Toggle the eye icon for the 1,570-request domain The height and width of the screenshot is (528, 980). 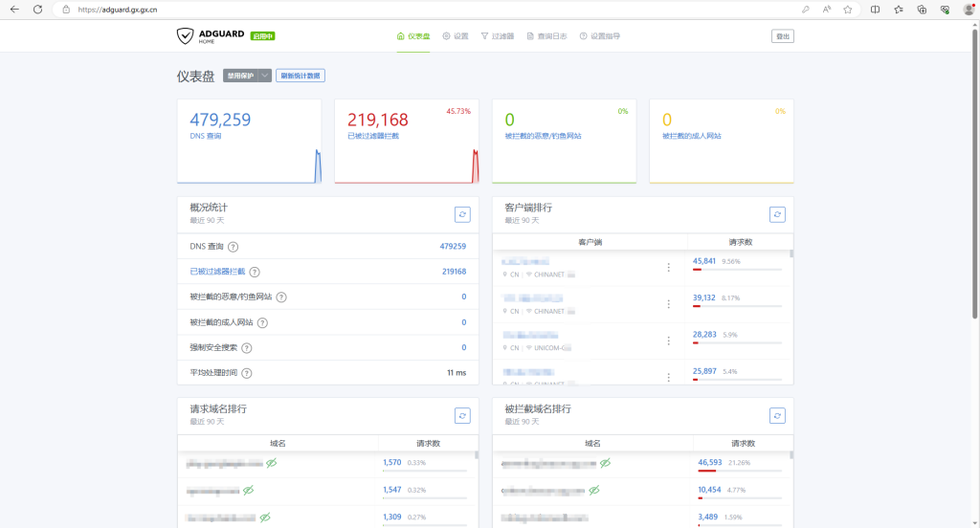[271, 463]
